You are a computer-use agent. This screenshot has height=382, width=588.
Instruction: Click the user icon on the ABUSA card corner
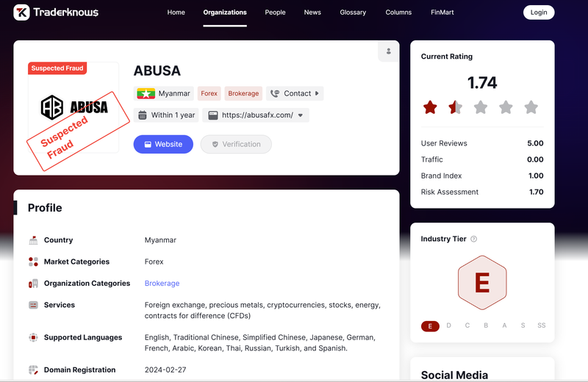[389, 51]
